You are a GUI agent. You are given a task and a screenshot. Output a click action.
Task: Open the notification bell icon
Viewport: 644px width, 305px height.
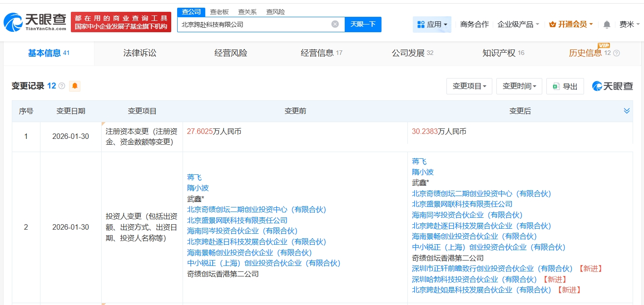(607, 25)
